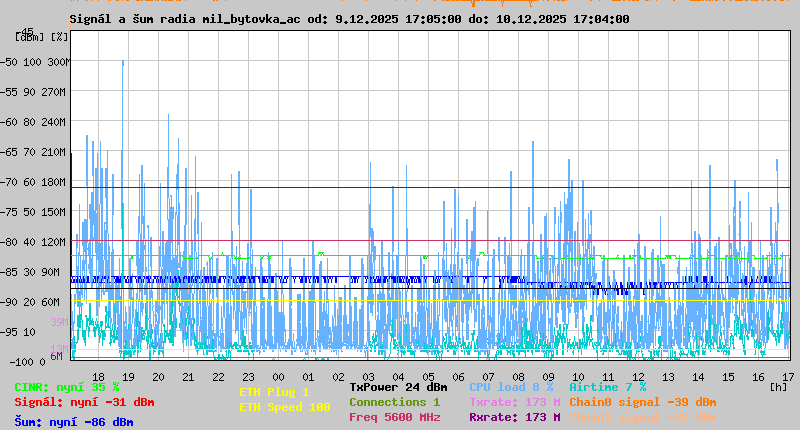Select the 'ETH Speed 100' legend label
The width and height of the screenshot is (800, 430).
click(x=285, y=407)
